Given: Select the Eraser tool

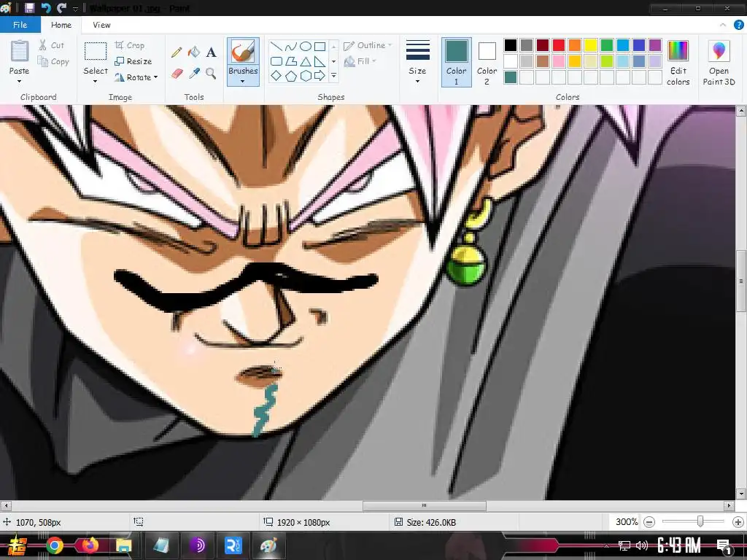Looking at the screenshot, I should coord(177,74).
